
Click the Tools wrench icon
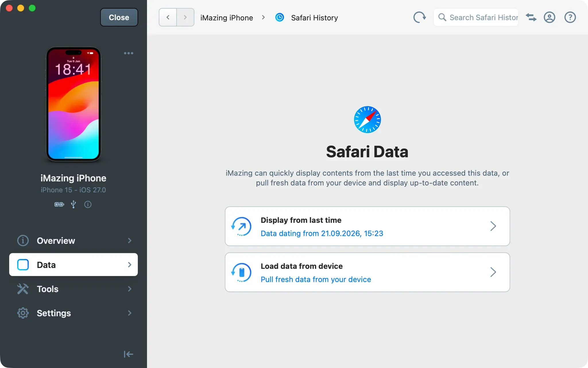click(23, 289)
